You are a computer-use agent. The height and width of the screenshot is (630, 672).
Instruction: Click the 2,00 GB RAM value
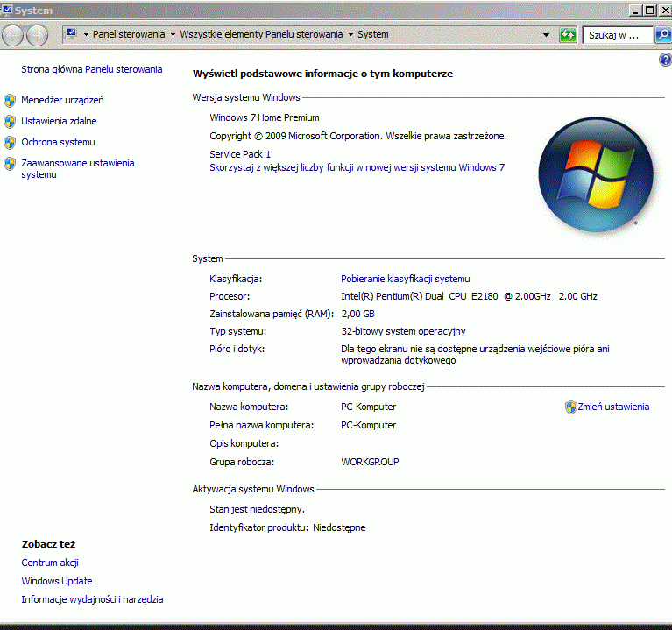click(x=357, y=315)
